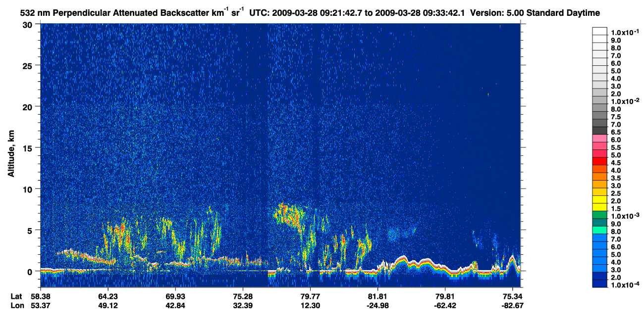Click the 3.5 colorbar label

click(x=616, y=178)
